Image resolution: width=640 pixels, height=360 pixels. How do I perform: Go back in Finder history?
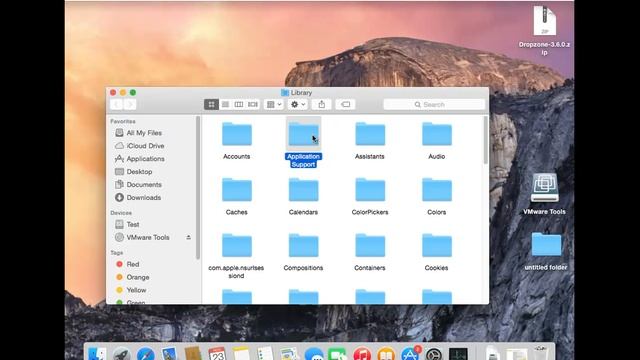pyautogui.click(x=116, y=104)
